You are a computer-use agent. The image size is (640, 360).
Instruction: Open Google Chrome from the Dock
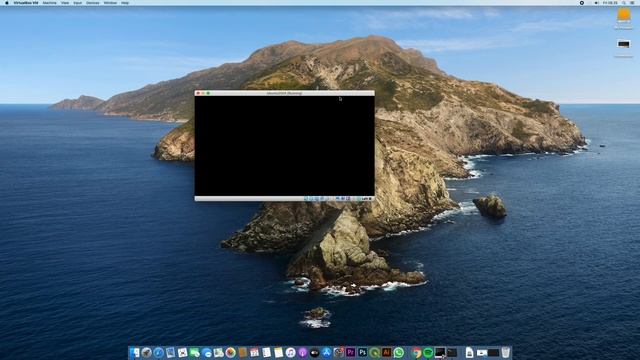416,352
